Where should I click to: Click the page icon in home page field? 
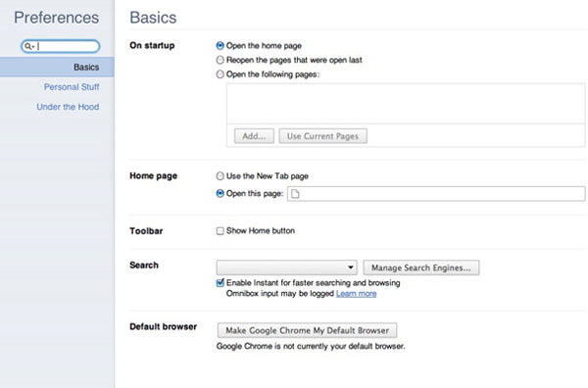click(296, 194)
